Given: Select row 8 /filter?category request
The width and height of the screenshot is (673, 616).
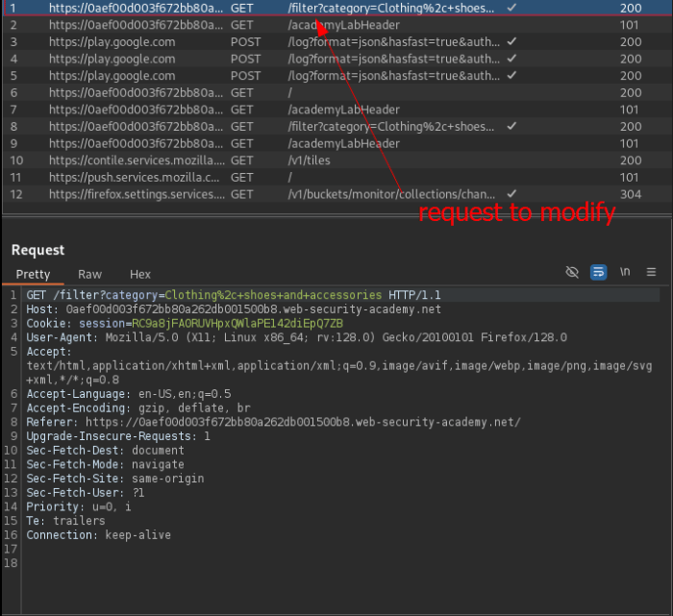Looking at the screenshot, I should coord(336,127).
